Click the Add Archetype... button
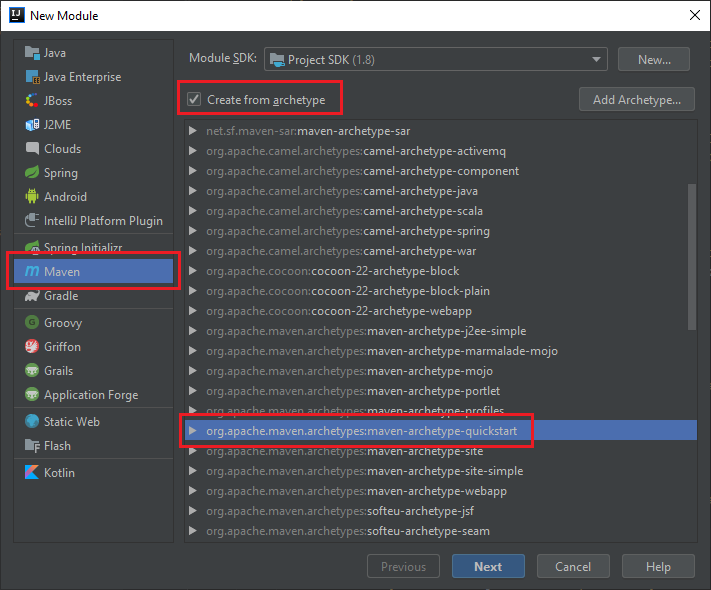711x590 pixels. click(637, 99)
